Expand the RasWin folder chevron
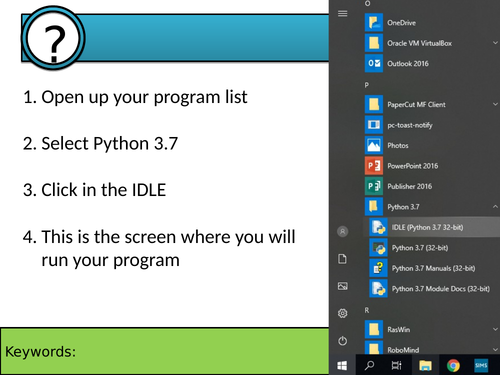Viewport: 500px width, 375px height. point(495,329)
